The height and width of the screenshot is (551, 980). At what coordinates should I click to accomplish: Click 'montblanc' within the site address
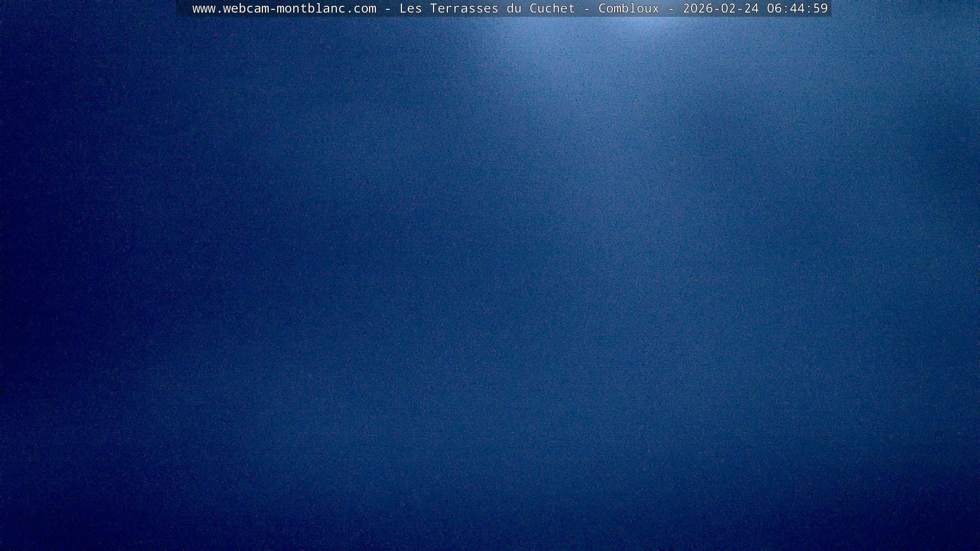[x=311, y=8]
